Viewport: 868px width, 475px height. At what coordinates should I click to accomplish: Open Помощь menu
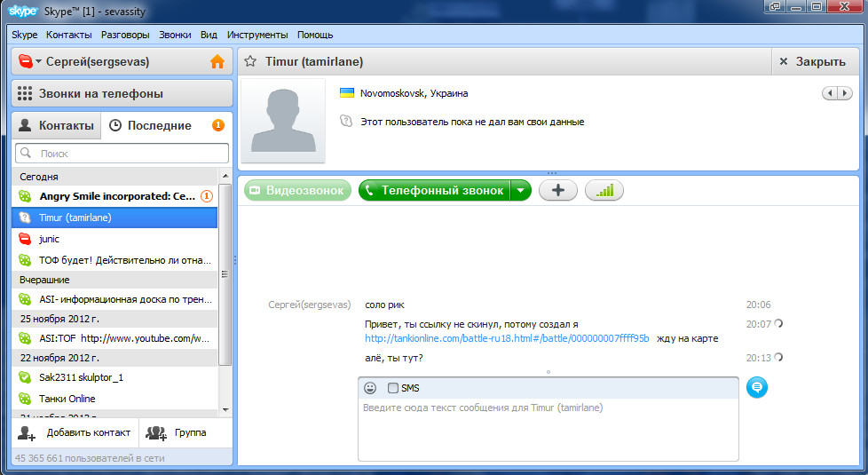tap(315, 35)
